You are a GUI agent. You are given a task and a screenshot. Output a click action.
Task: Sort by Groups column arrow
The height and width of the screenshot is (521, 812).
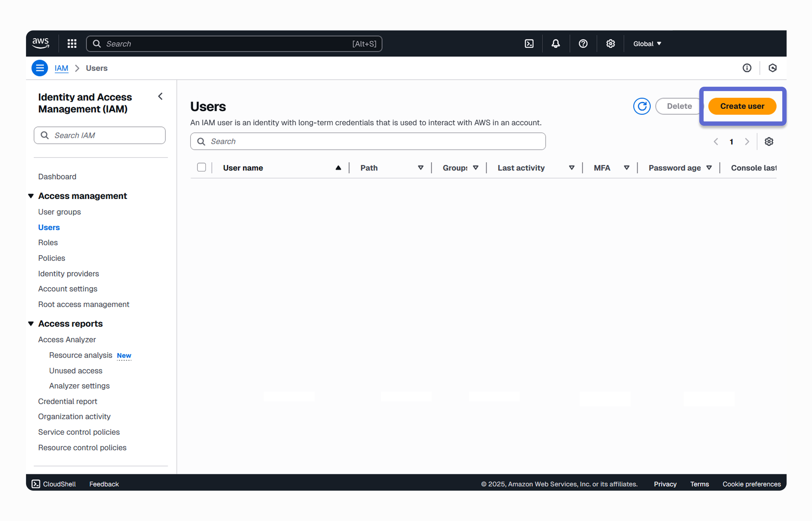click(x=475, y=168)
